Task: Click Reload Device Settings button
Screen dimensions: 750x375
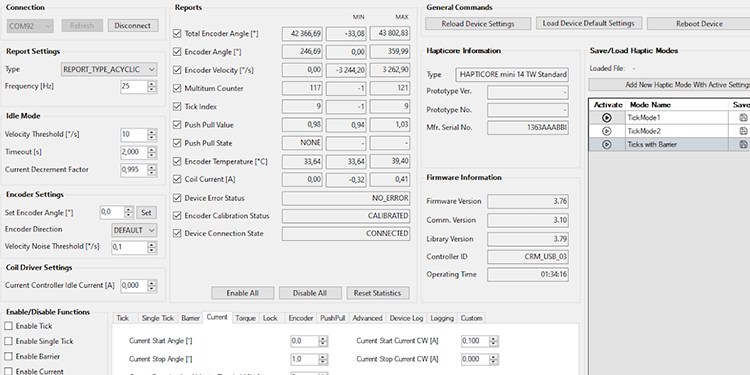Action: tap(478, 23)
